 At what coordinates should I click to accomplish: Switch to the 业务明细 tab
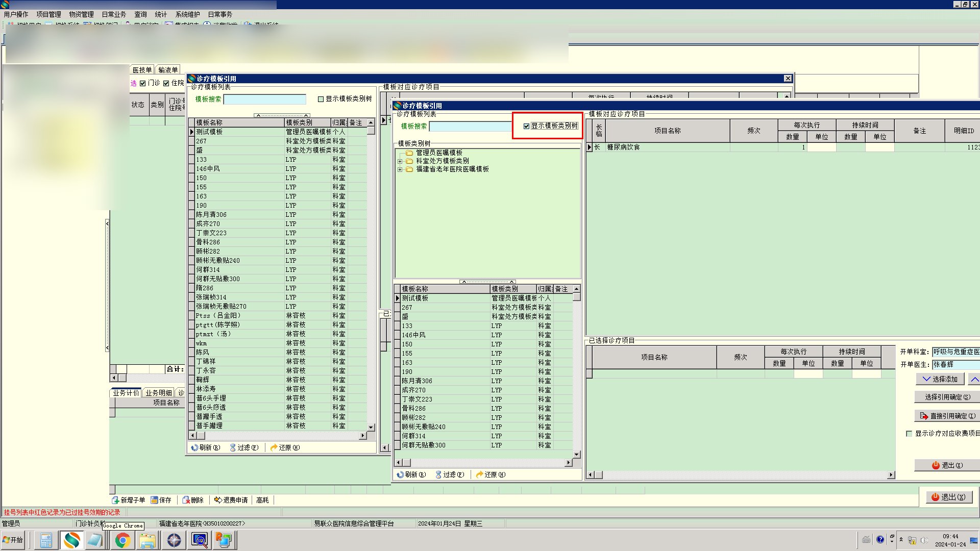pos(158,393)
